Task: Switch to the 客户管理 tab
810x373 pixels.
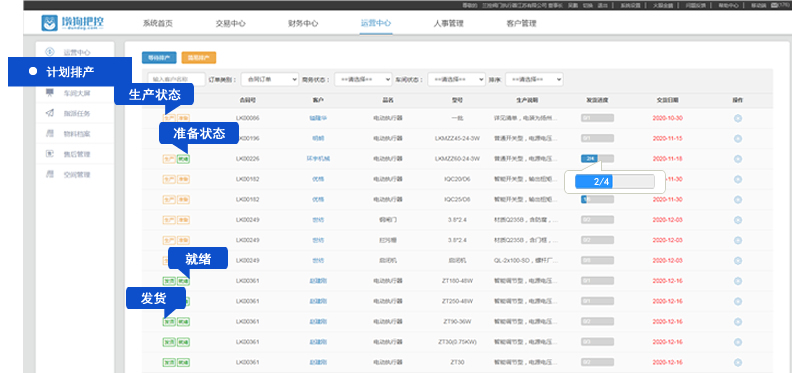Action: [x=521, y=24]
